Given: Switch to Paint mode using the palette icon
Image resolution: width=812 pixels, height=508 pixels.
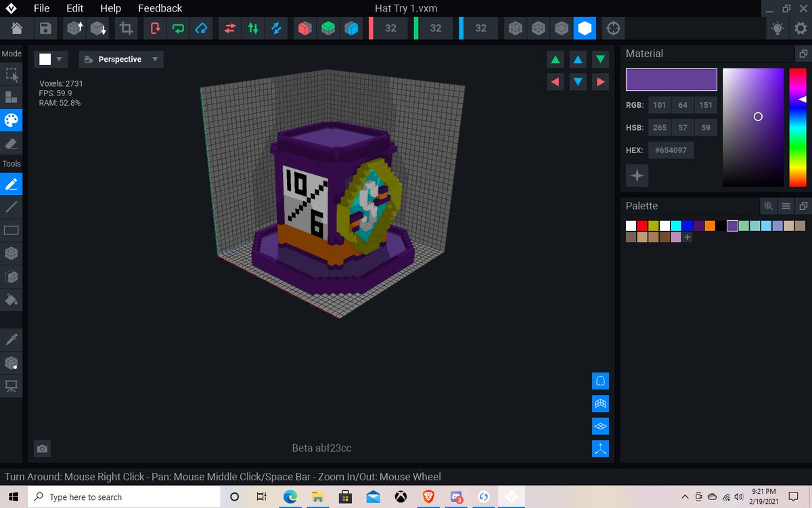Looking at the screenshot, I should pyautogui.click(x=11, y=120).
